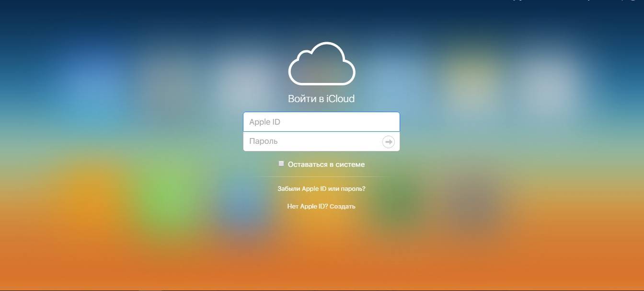Click the "Войти в iCloud" heading

coord(321,99)
